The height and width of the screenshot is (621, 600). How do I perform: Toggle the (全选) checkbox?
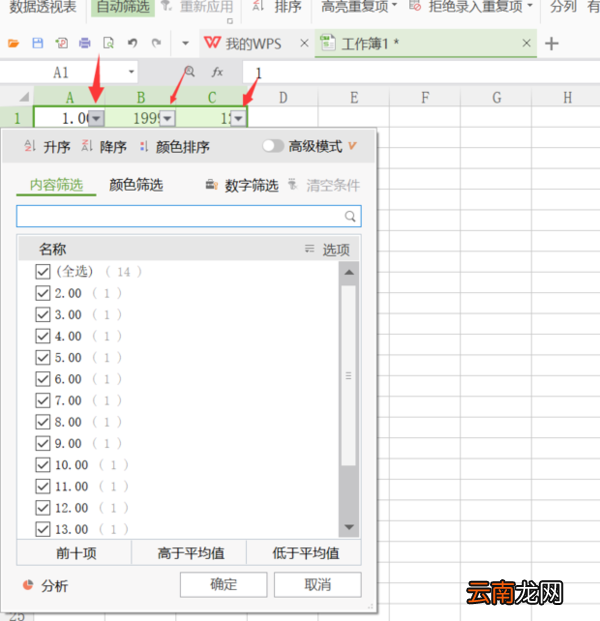tap(42, 272)
